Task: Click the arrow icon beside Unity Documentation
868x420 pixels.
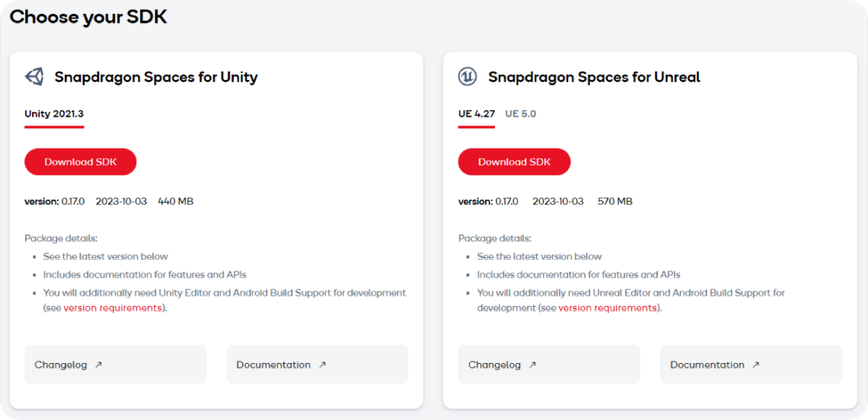Action: tap(322, 364)
